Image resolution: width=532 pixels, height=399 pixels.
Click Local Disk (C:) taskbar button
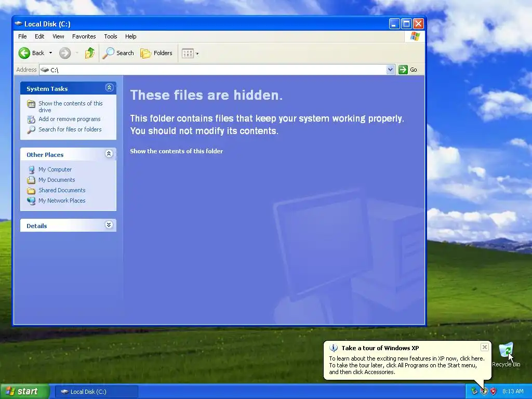click(x=96, y=392)
